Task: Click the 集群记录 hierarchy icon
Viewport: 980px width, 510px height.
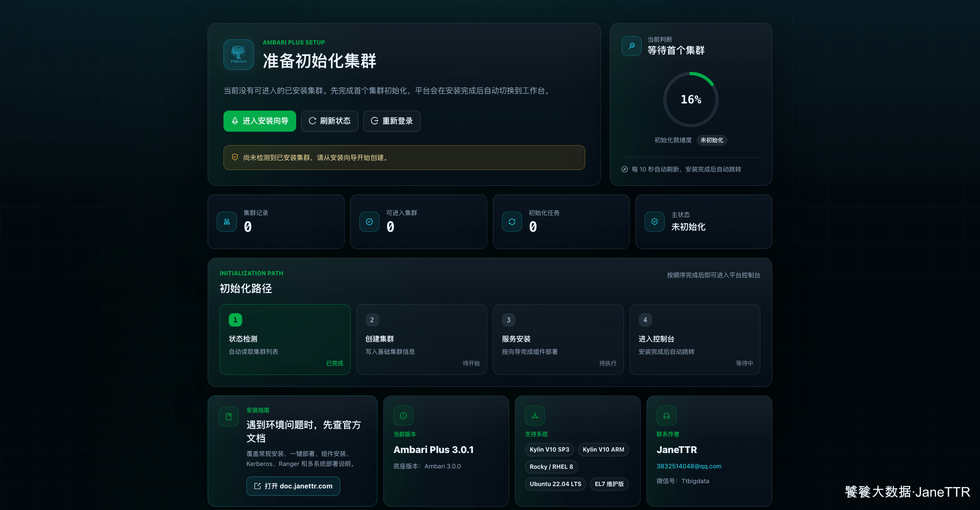Action: [x=227, y=222]
